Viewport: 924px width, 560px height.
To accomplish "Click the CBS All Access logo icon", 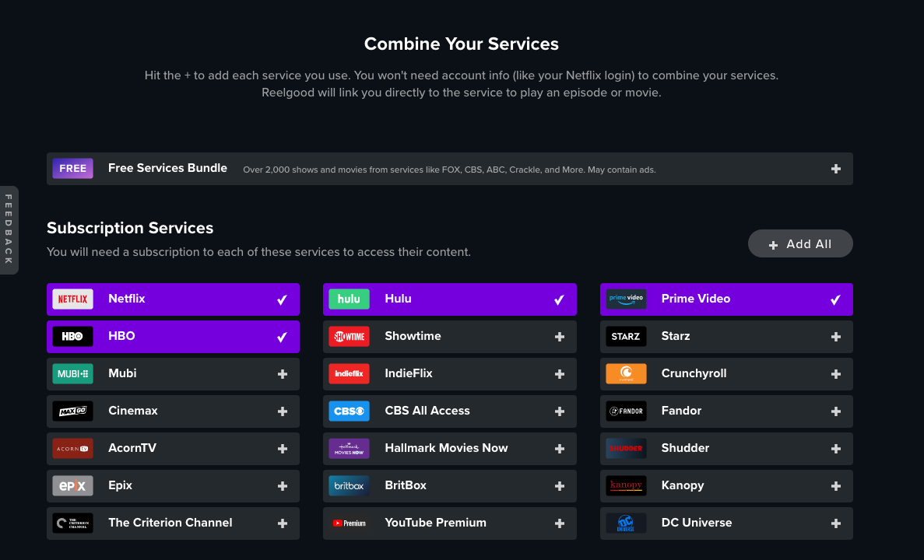I will tap(349, 411).
